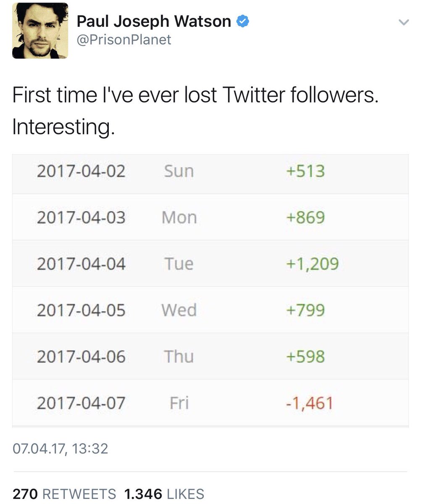This screenshot has height=504, width=421.
Task: Open Paul Joseph Watson's profile picture
Action: pos(40,30)
